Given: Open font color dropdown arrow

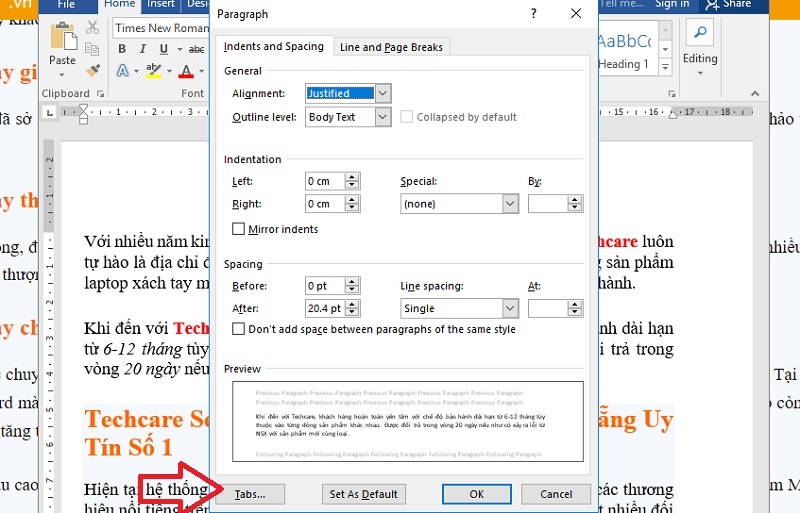Looking at the screenshot, I should tap(202, 71).
